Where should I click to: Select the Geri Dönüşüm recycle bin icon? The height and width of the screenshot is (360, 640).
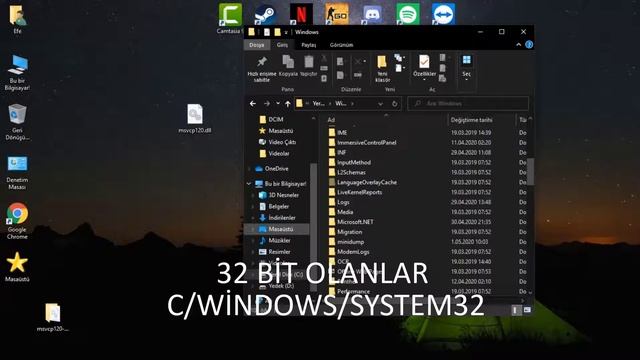click(17, 122)
